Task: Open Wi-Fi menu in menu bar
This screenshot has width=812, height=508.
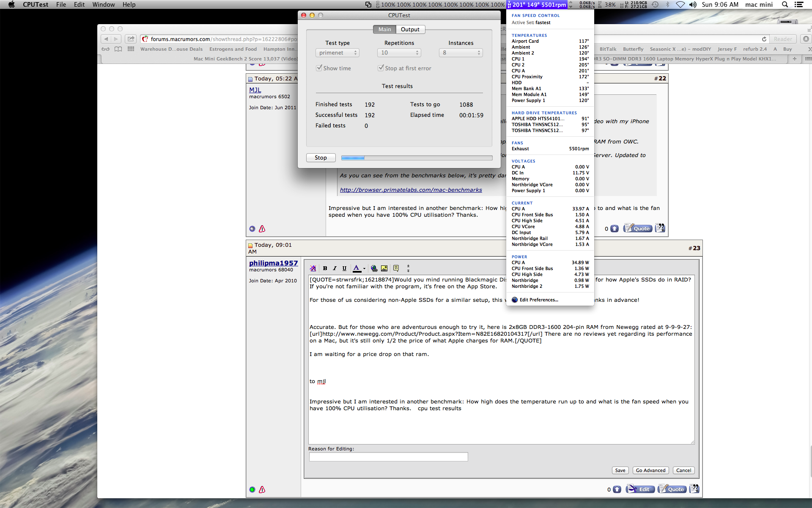Action: coord(680,5)
